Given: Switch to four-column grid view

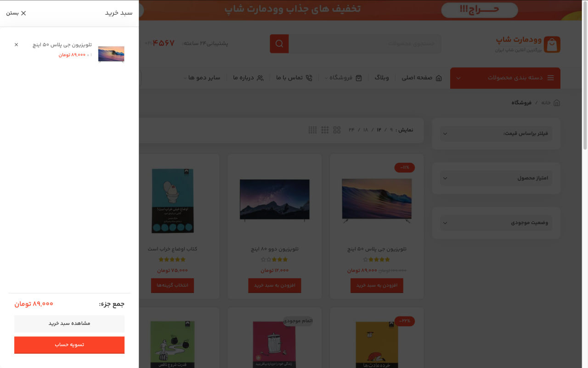Looking at the screenshot, I should [312, 130].
